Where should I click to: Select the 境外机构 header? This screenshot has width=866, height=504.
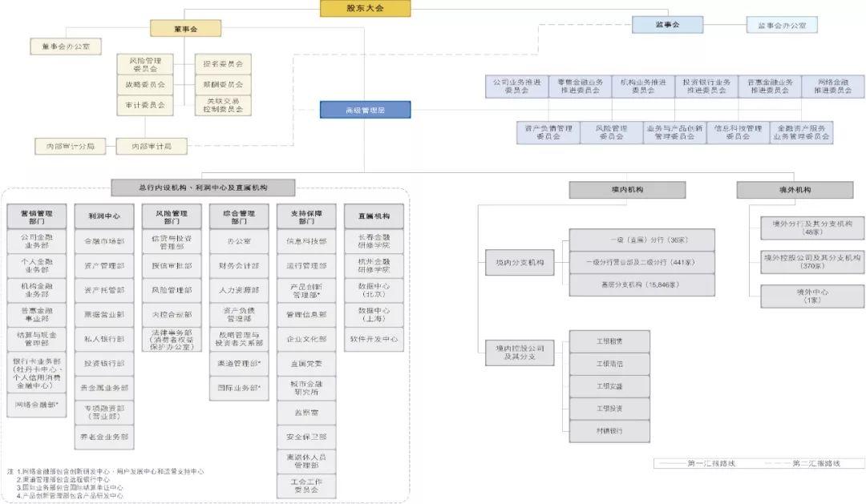point(795,190)
